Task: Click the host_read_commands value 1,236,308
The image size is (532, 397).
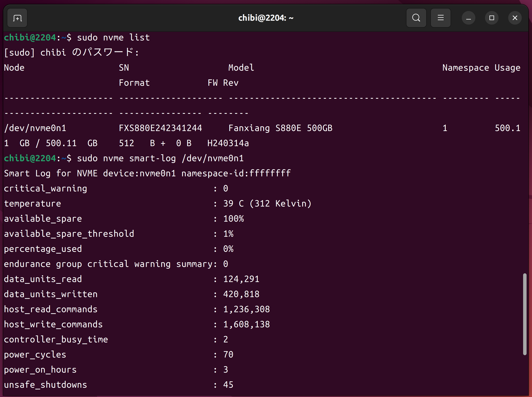Action: 246,309
